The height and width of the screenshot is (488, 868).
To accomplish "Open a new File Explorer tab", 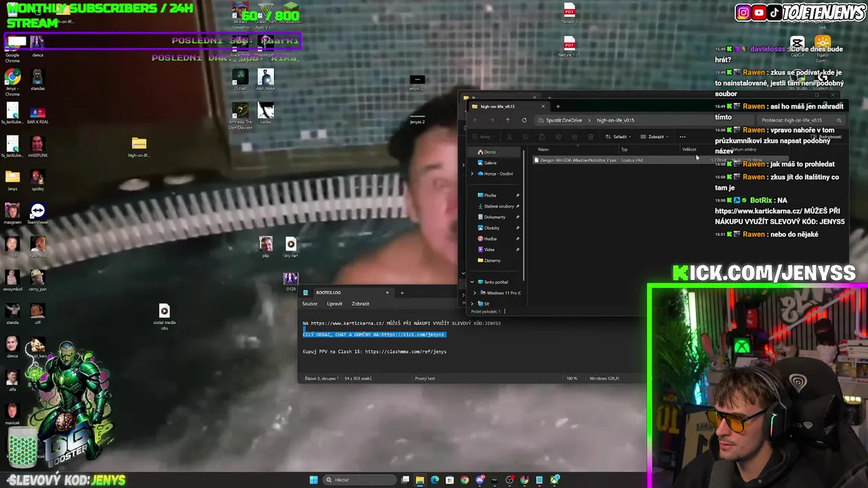I will [x=558, y=106].
